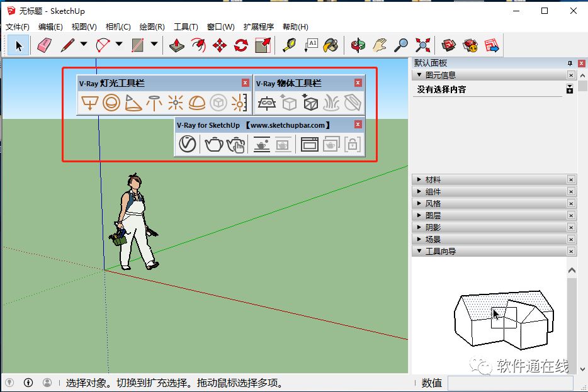Select the Rectangle shape tool
The height and width of the screenshot is (392, 588).
coord(138,45)
